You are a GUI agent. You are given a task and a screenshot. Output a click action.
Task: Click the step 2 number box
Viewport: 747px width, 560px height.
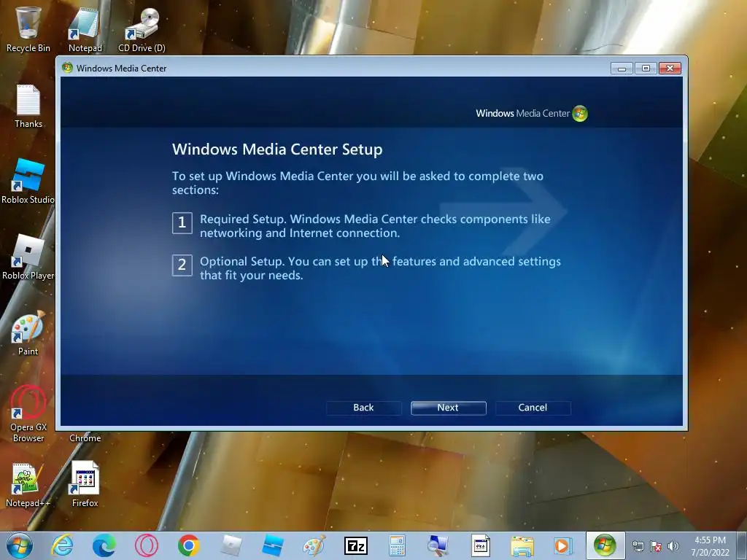pyautogui.click(x=182, y=265)
